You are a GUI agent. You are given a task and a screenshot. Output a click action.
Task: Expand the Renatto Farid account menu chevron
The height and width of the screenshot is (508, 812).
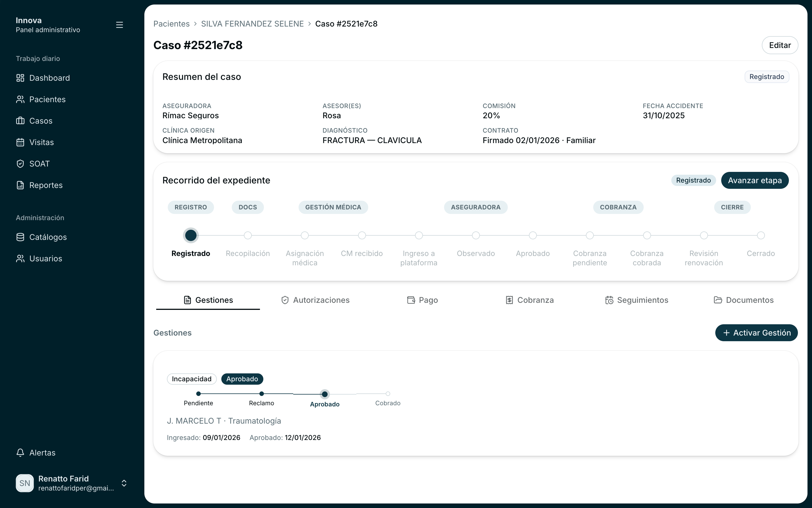[124, 483]
